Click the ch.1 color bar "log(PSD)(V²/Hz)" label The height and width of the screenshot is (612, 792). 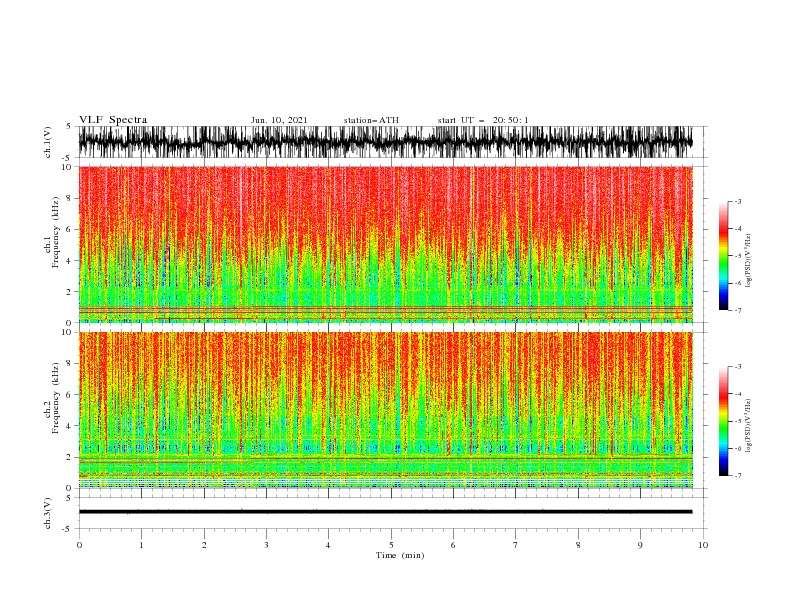(749, 261)
